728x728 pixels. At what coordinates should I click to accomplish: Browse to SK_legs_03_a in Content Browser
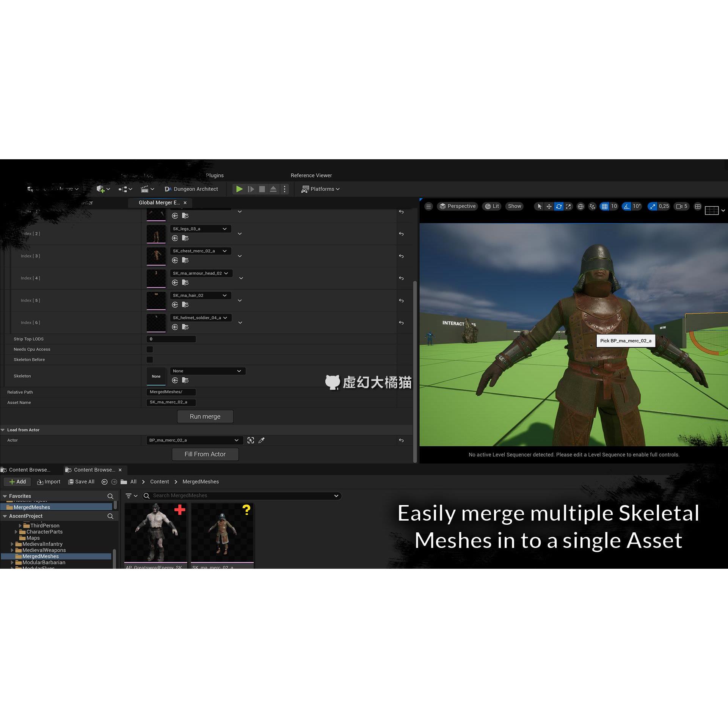coord(185,238)
